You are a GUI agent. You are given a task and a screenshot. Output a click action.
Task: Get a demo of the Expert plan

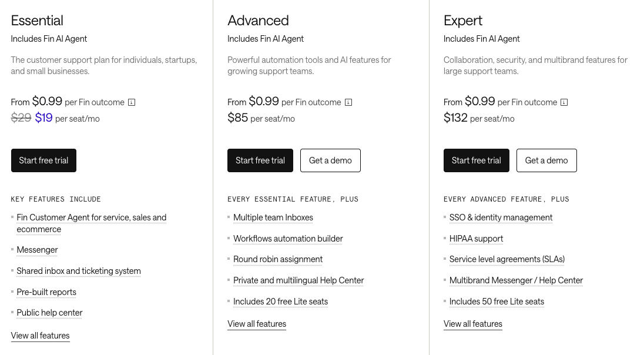tap(546, 160)
